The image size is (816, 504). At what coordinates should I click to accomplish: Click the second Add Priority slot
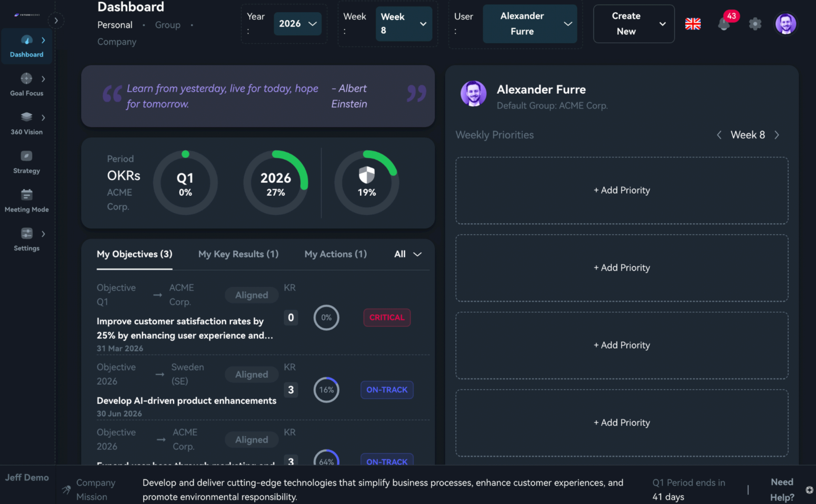point(622,268)
